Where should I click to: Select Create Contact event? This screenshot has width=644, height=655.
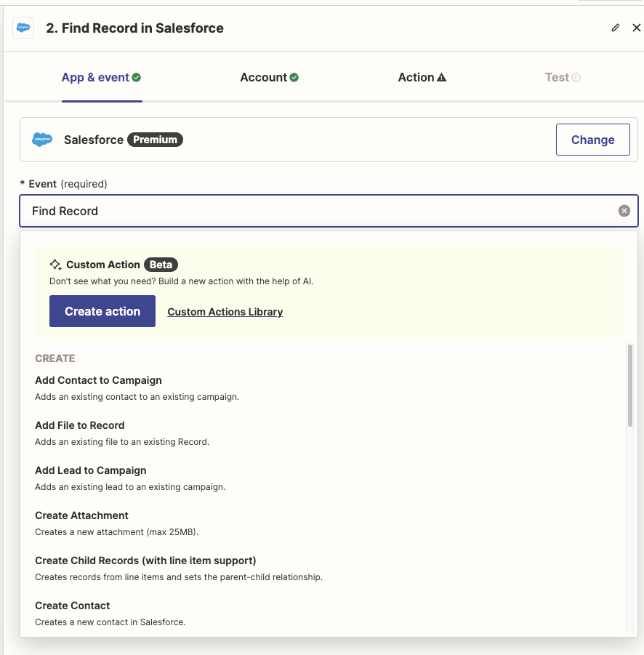(x=329, y=614)
